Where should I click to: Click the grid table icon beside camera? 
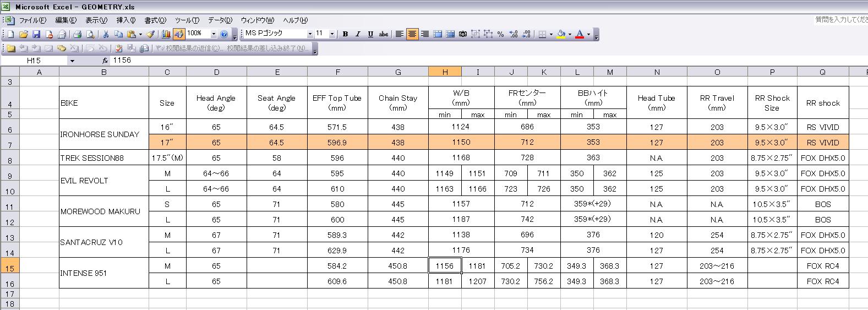(450, 34)
